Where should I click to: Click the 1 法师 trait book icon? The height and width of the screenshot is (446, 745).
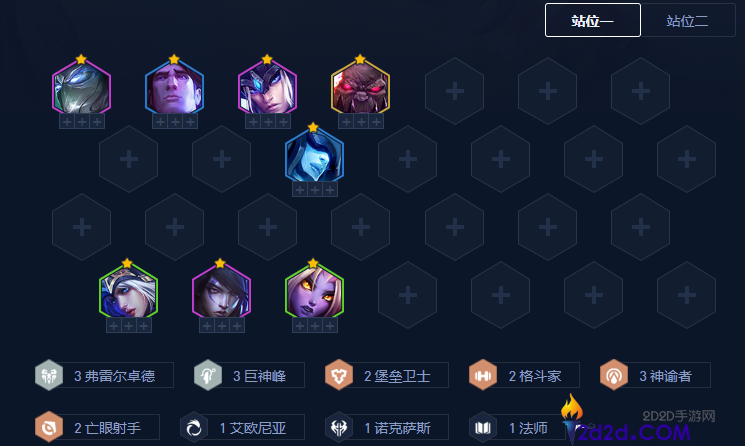click(x=483, y=427)
